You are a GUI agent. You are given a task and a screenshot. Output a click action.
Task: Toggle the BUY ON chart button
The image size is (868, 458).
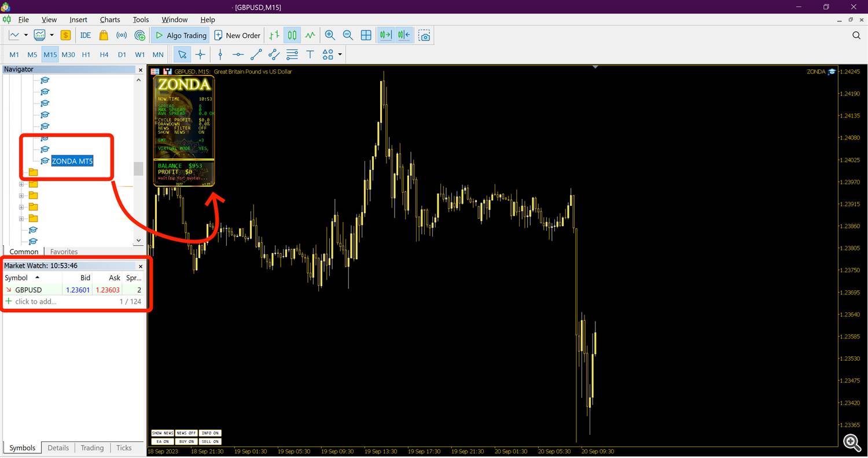tap(186, 441)
